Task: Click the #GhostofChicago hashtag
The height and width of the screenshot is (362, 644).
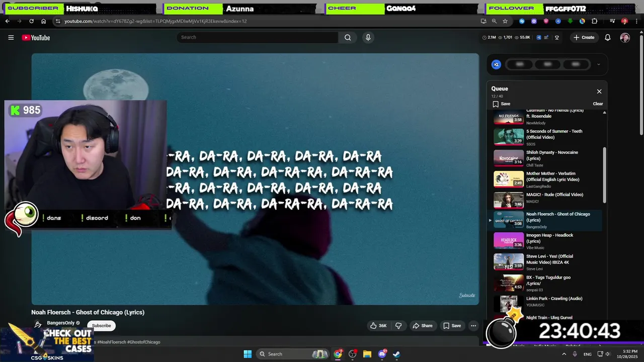Action: click(x=143, y=342)
